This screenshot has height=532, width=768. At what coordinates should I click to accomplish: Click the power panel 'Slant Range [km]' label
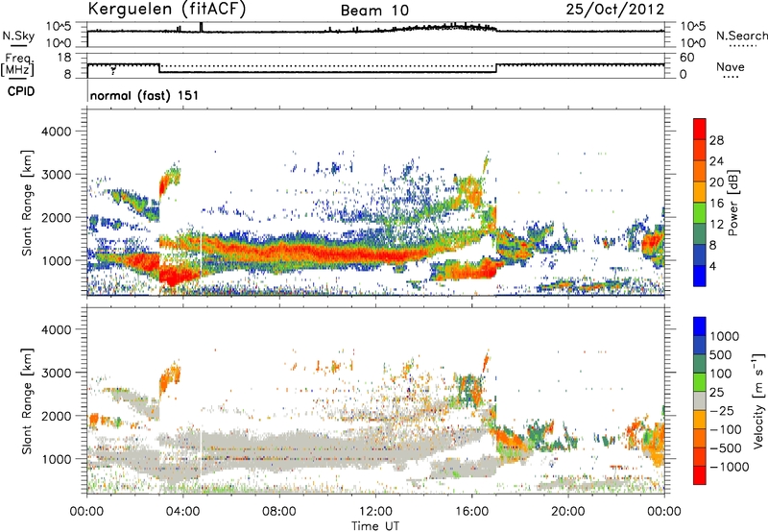(x=27, y=203)
